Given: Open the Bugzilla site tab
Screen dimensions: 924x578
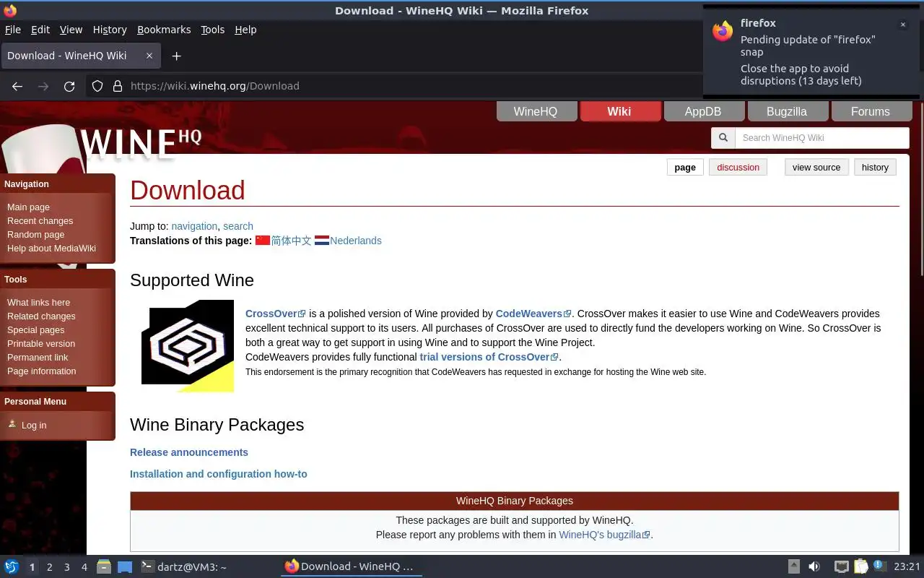Looking at the screenshot, I should 787,111.
